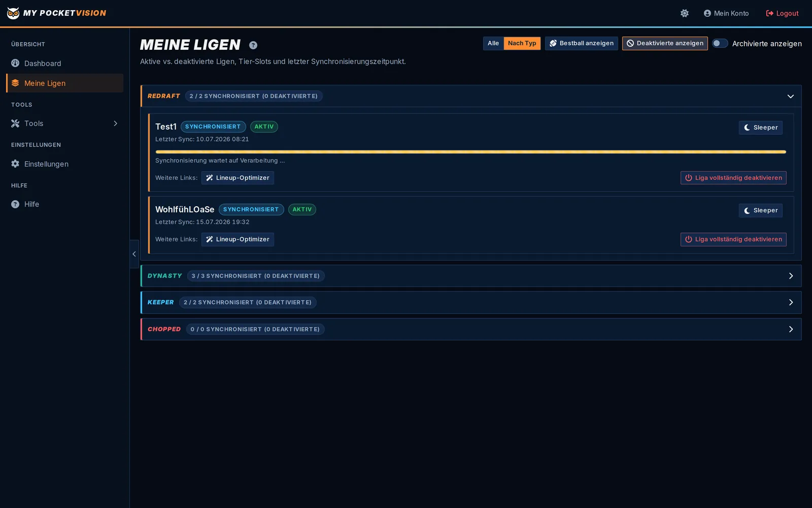The width and height of the screenshot is (812, 508).
Task: Select the Nach Typ view option
Action: pyautogui.click(x=522, y=43)
